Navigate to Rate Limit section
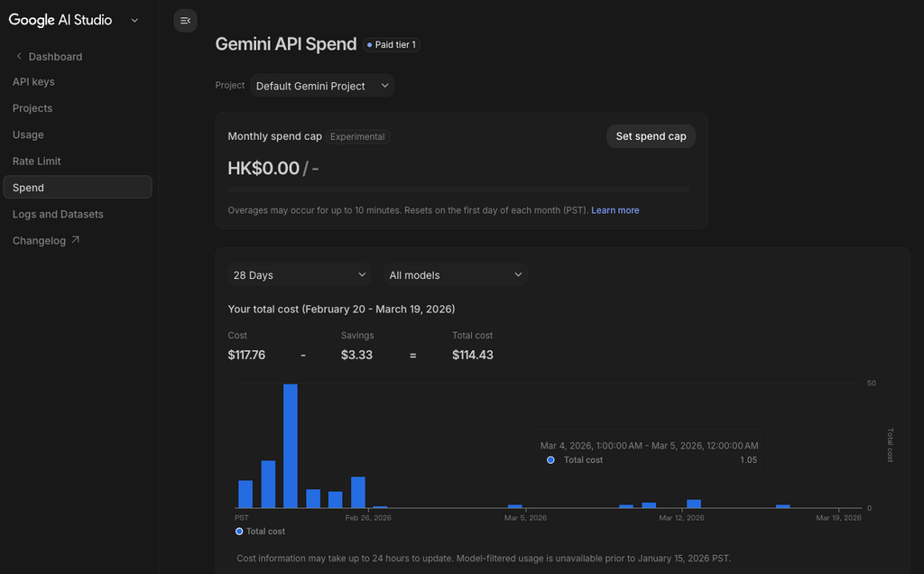Image resolution: width=924 pixels, height=574 pixels. pyautogui.click(x=36, y=161)
